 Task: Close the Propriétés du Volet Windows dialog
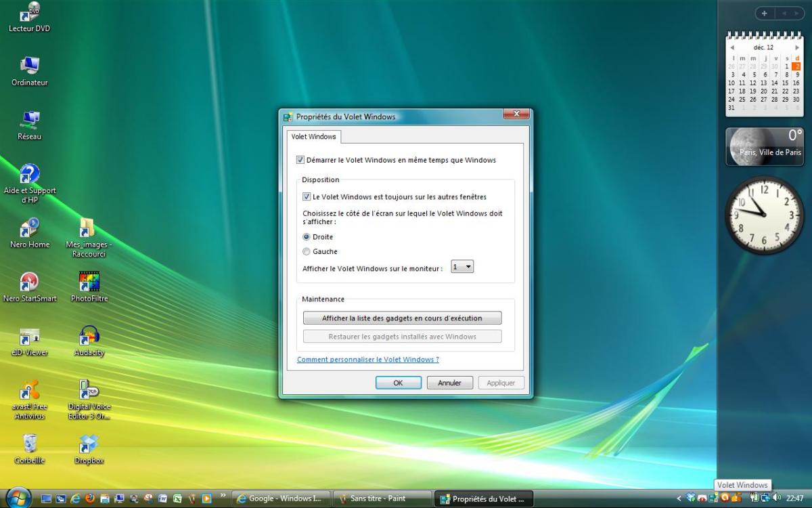[x=516, y=114]
